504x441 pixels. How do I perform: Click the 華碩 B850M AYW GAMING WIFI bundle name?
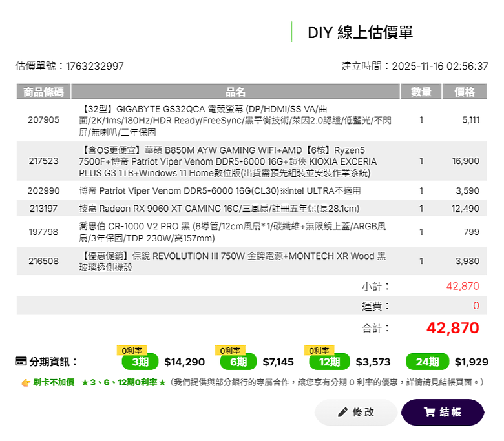(228, 161)
